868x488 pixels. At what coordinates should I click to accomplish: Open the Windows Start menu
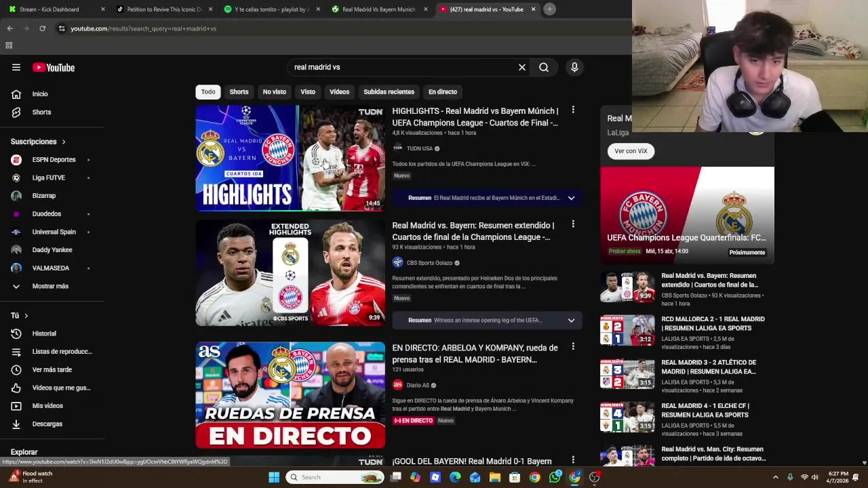click(274, 477)
